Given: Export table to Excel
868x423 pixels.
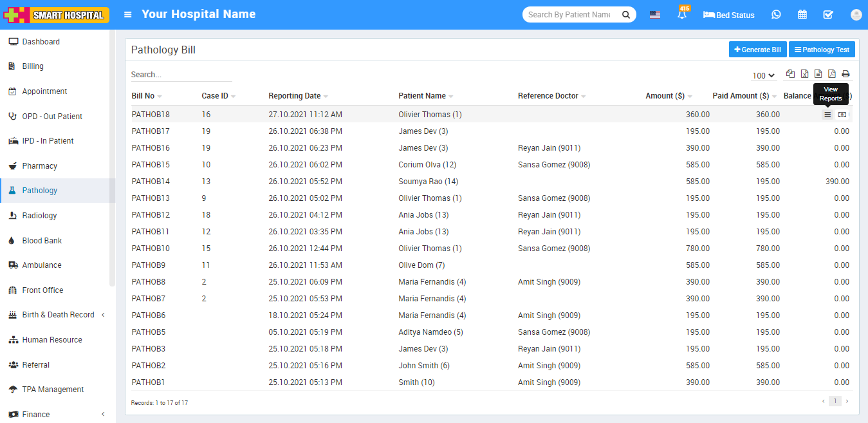Looking at the screenshot, I should tap(804, 74).
